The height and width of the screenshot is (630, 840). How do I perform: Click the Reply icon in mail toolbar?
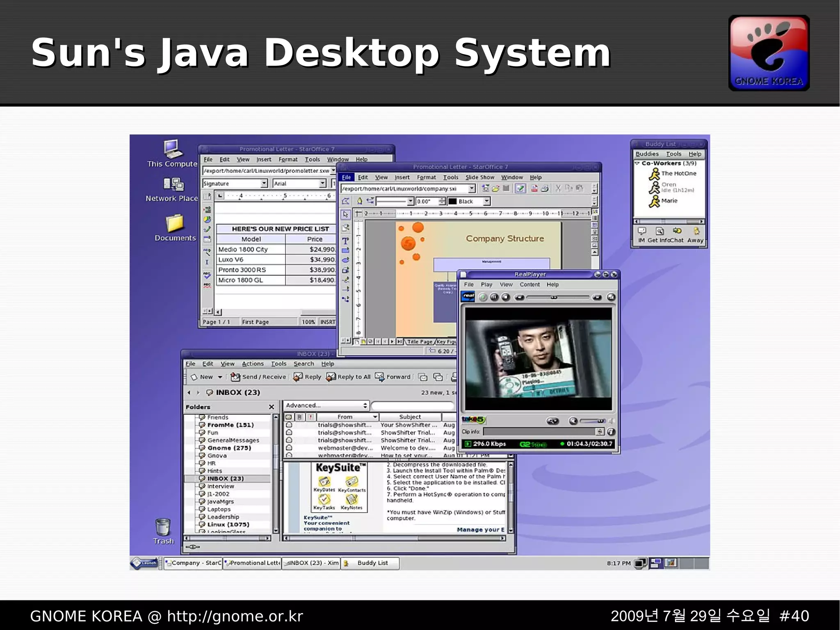pyautogui.click(x=308, y=377)
